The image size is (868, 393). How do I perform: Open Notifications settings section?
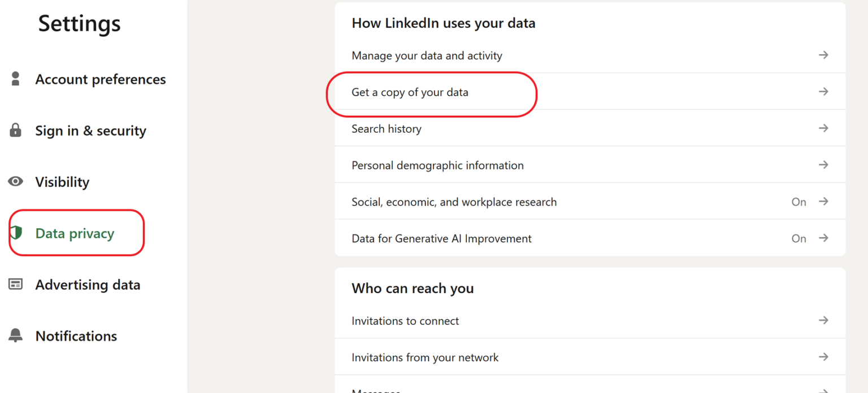(76, 337)
